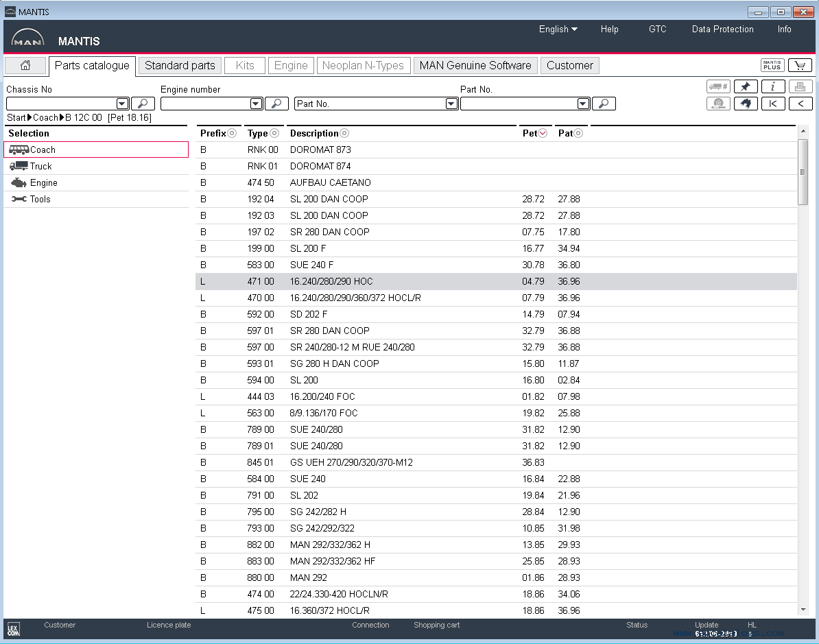The image size is (819, 644).
Task: Click the Coach bus icon
Action: pyautogui.click(x=19, y=150)
